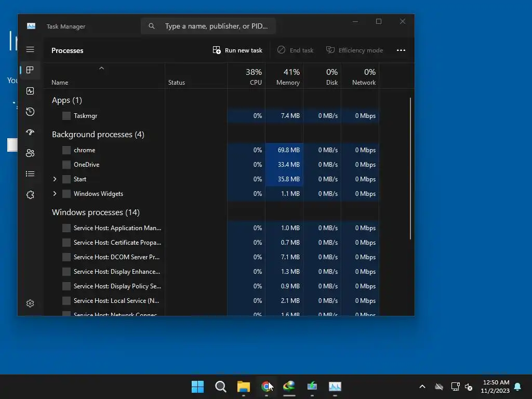Click the process list vertical scrollbar
Screen dimensions: 532x399
(410, 169)
